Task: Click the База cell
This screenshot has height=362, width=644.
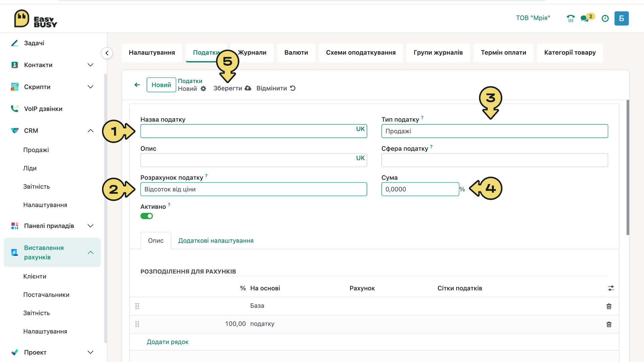Action: tap(257, 306)
